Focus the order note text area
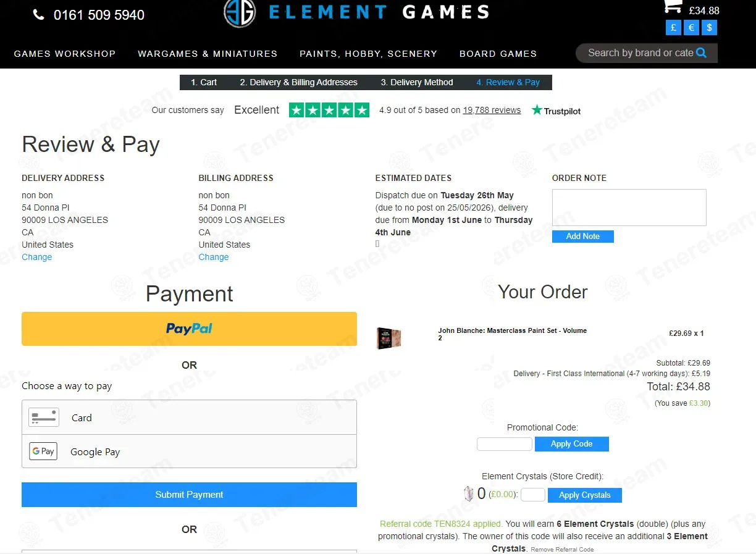Screen dimensions: 756x554 (x=629, y=208)
